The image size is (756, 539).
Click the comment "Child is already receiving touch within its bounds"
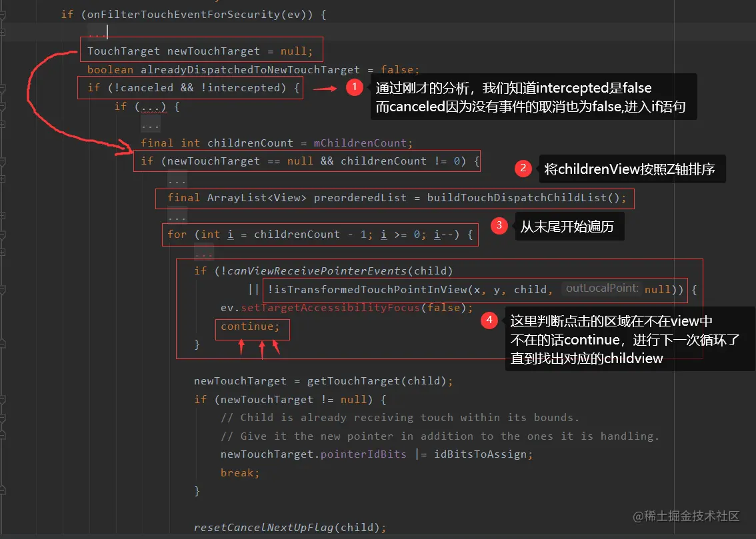[400, 418]
